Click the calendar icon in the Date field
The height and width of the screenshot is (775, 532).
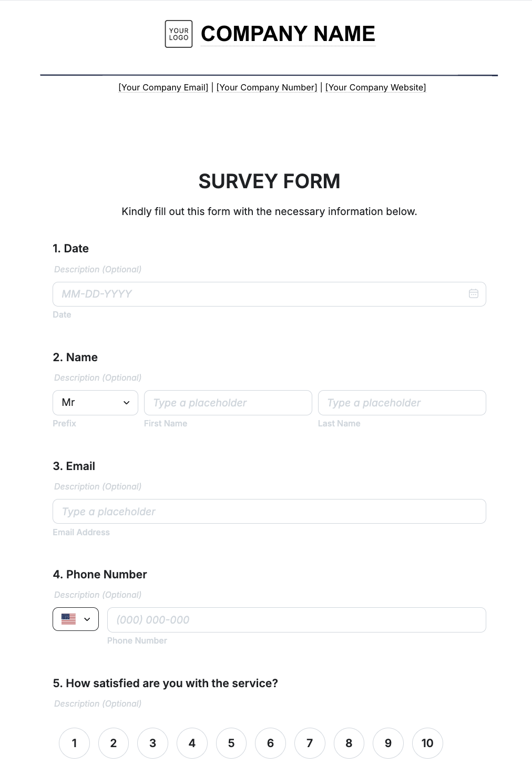click(x=473, y=294)
